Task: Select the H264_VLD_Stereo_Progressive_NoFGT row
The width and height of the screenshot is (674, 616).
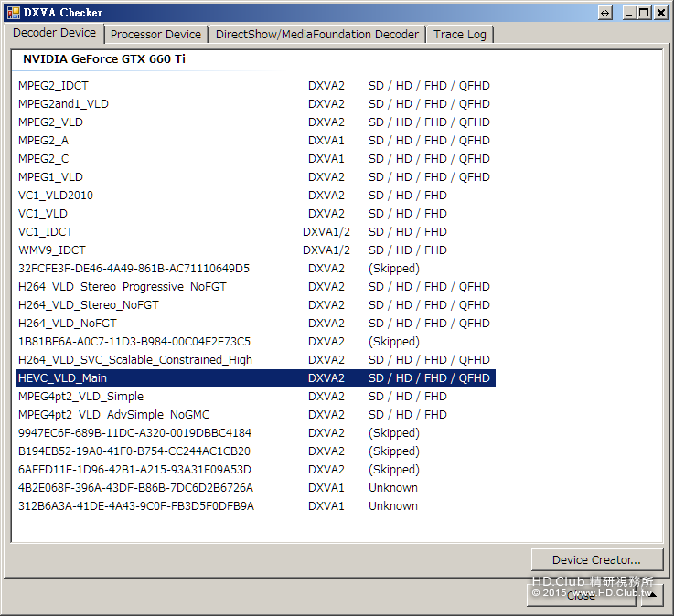Action: (x=256, y=286)
